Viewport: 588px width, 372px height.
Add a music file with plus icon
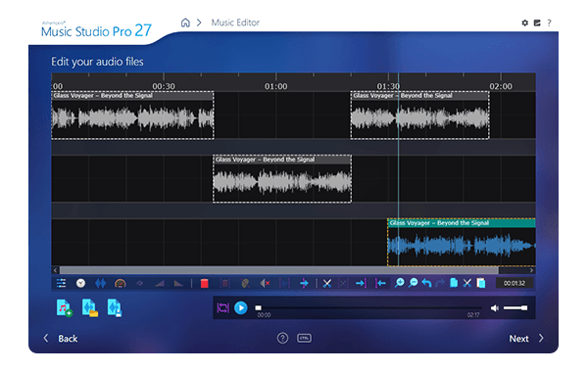[64, 308]
